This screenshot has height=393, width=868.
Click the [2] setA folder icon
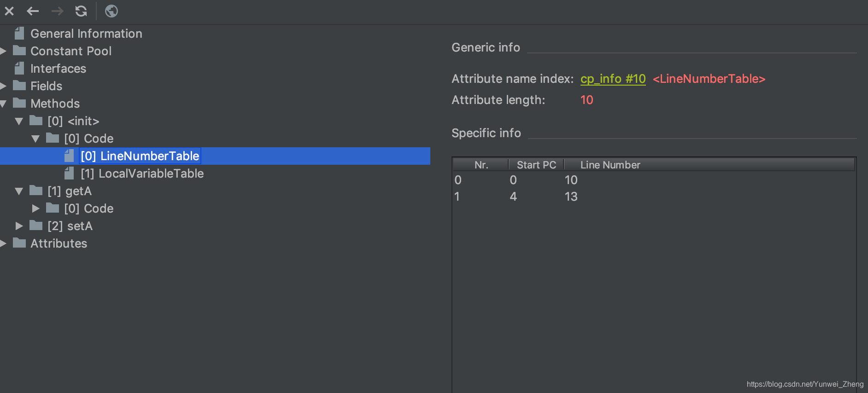36,225
